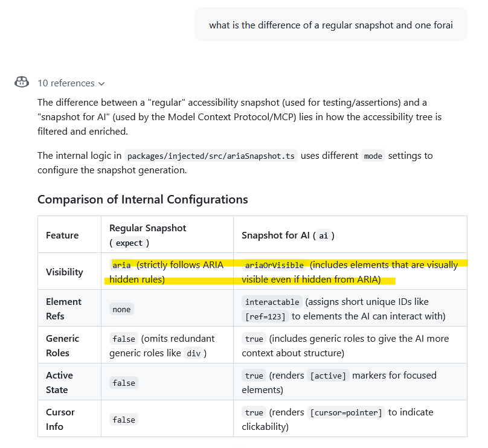Click the user's question message bubble
This screenshot has height=448, width=488.
(330, 25)
